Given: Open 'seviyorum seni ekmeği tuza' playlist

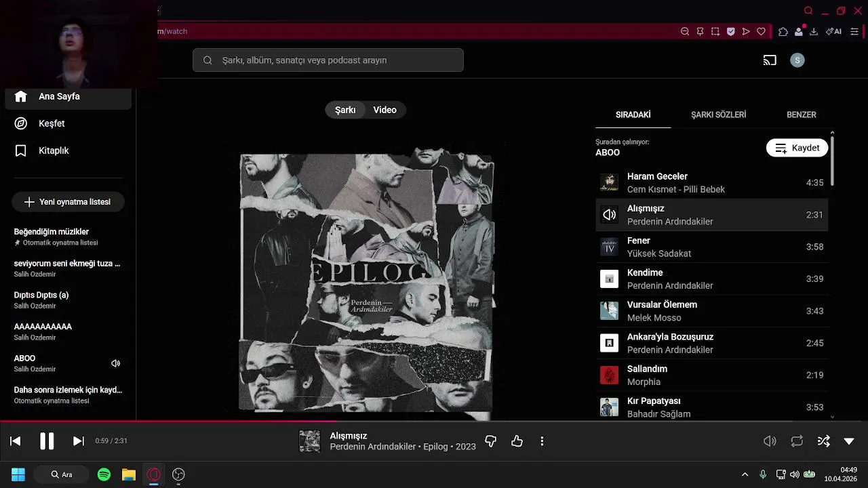Looking at the screenshot, I should [x=68, y=268].
